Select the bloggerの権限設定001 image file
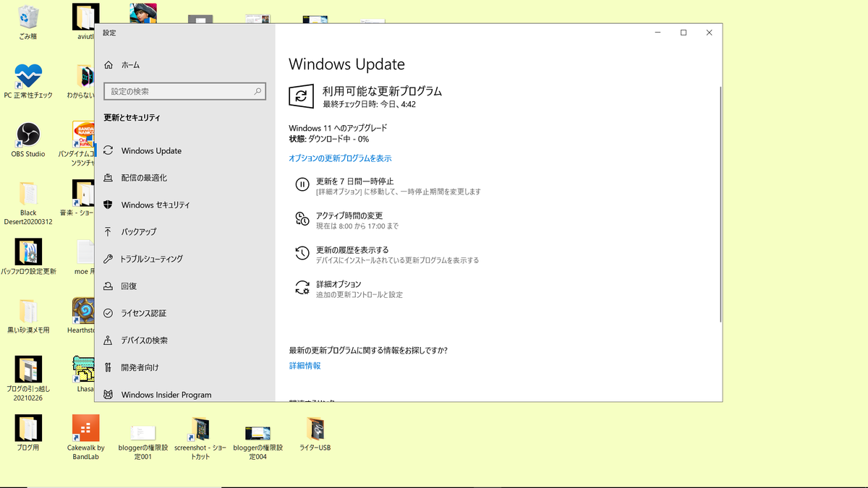This screenshot has height=488, width=868. coord(142,432)
